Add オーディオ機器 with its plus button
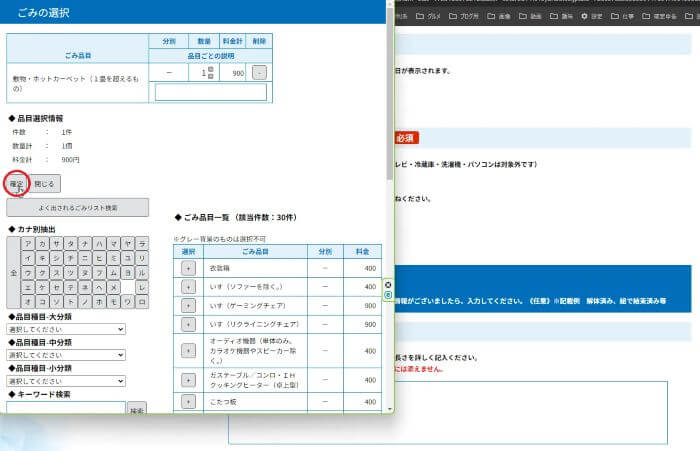Viewport: 700px width, 451px height. (188, 351)
